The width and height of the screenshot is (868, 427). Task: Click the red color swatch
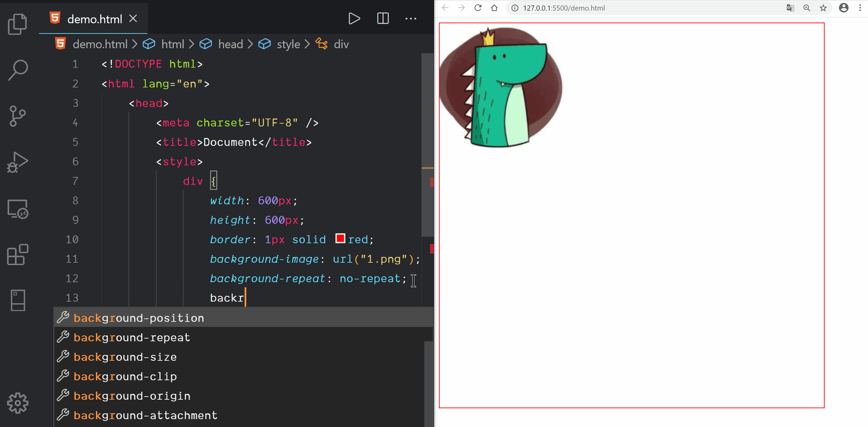click(340, 238)
